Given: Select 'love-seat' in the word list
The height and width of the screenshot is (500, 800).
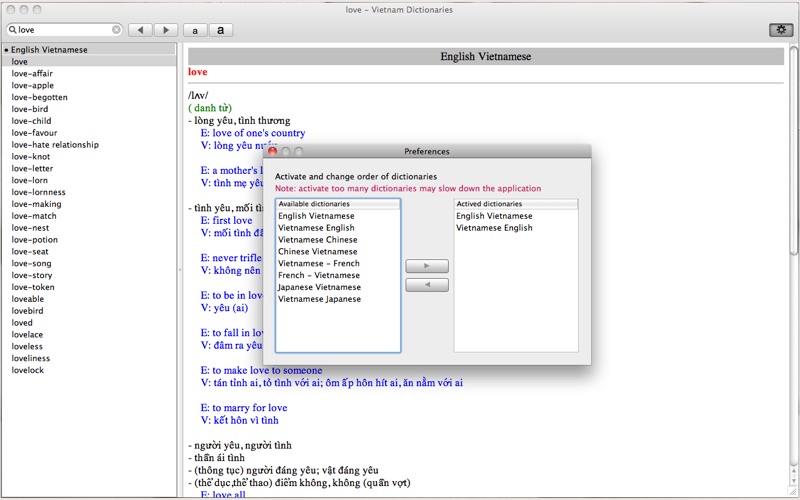Looking at the screenshot, I should point(30,251).
